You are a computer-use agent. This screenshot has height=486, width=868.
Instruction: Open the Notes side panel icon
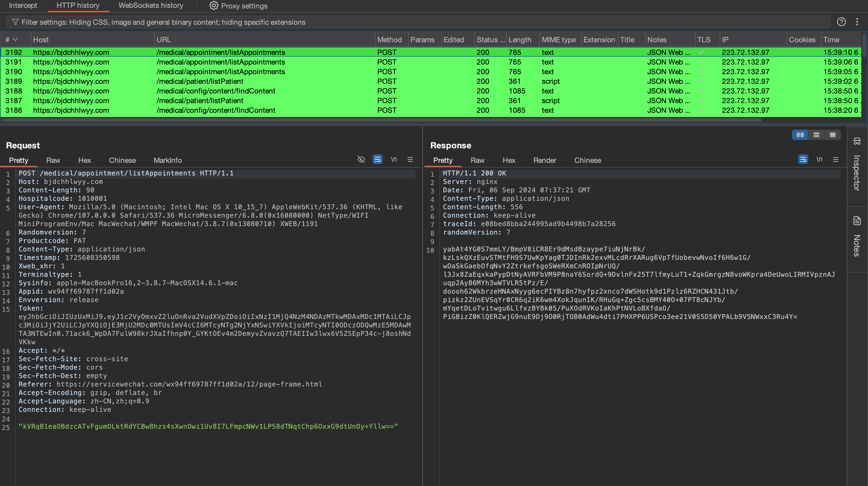click(857, 221)
